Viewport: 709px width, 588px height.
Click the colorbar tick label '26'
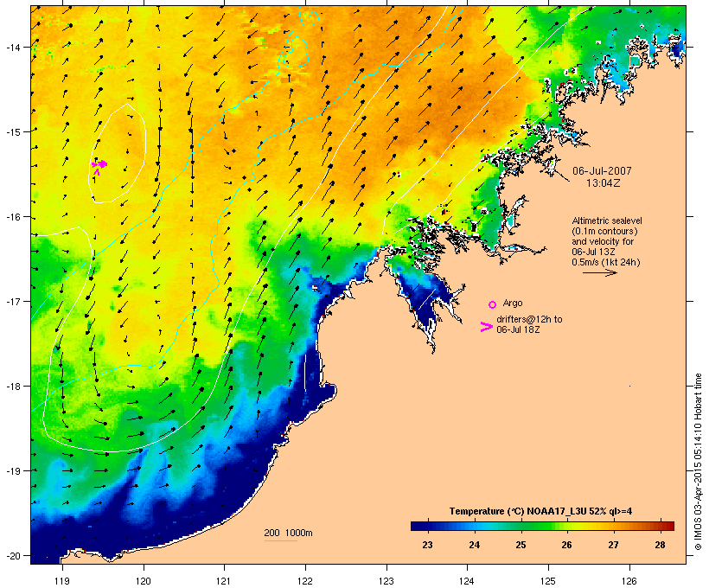click(566, 545)
